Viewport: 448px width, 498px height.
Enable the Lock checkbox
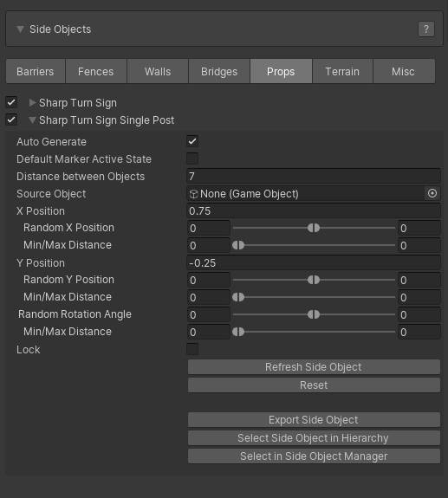click(192, 349)
